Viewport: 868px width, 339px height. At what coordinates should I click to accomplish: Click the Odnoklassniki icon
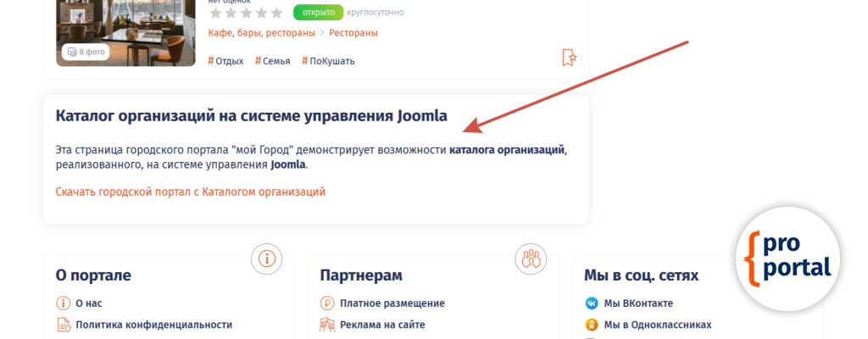592,325
